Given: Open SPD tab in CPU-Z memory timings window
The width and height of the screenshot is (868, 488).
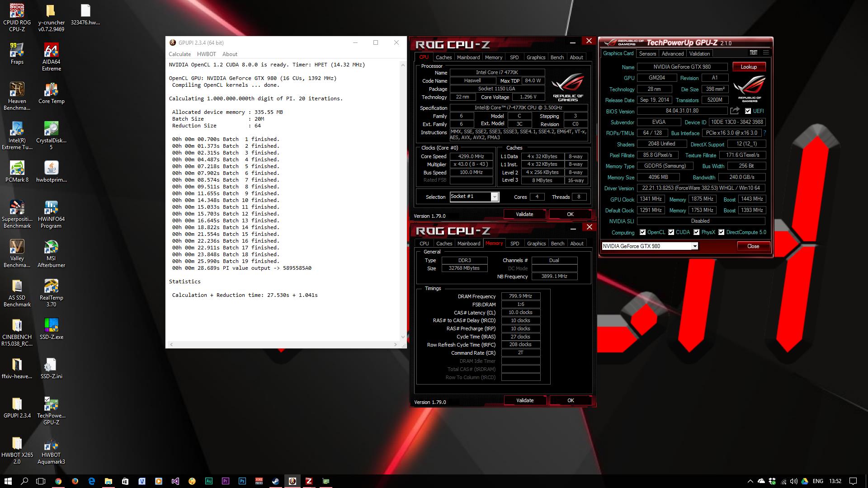Looking at the screenshot, I should (514, 244).
